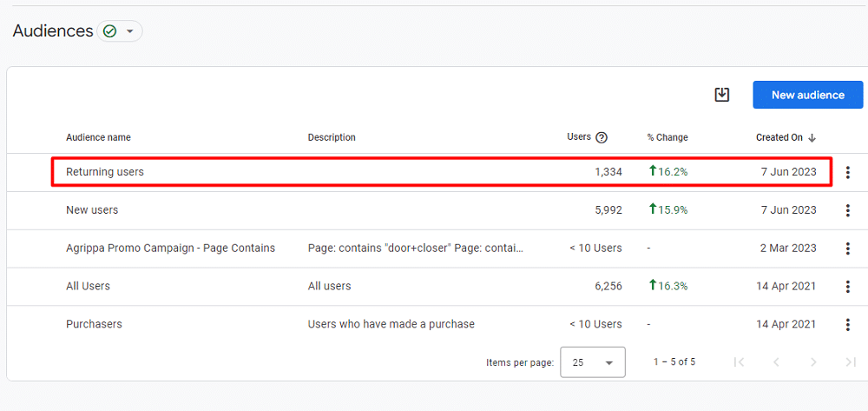Go to the previous page of audiences
The height and width of the screenshot is (411, 868).
776,362
